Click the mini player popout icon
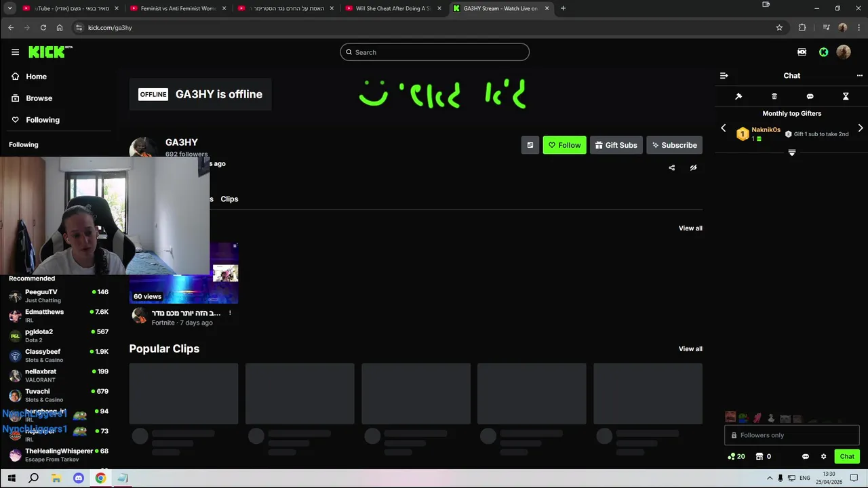Image resolution: width=868 pixels, height=488 pixels. (530, 145)
